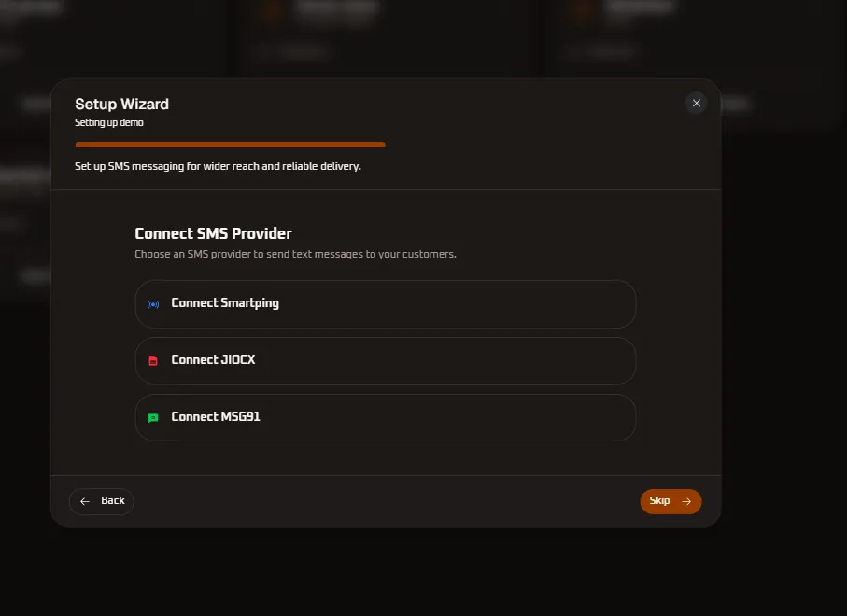Click the green MSG91 message icon

pyautogui.click(x=153, y=418)
